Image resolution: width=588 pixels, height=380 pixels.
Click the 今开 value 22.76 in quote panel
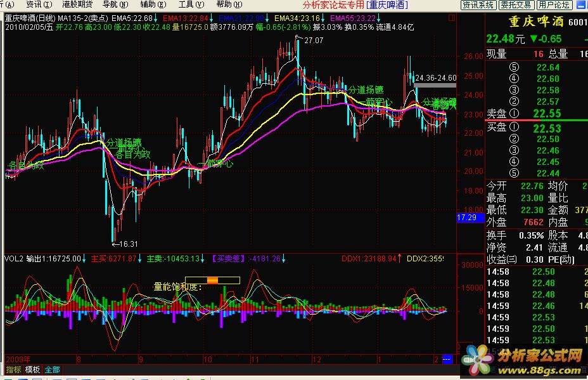[x=532, y=186]
